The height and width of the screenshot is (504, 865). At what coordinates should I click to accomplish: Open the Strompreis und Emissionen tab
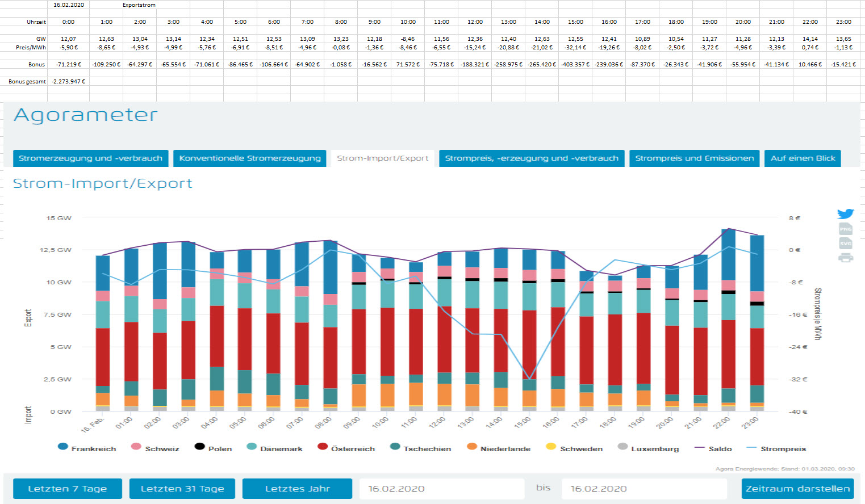tap(694, 158)
